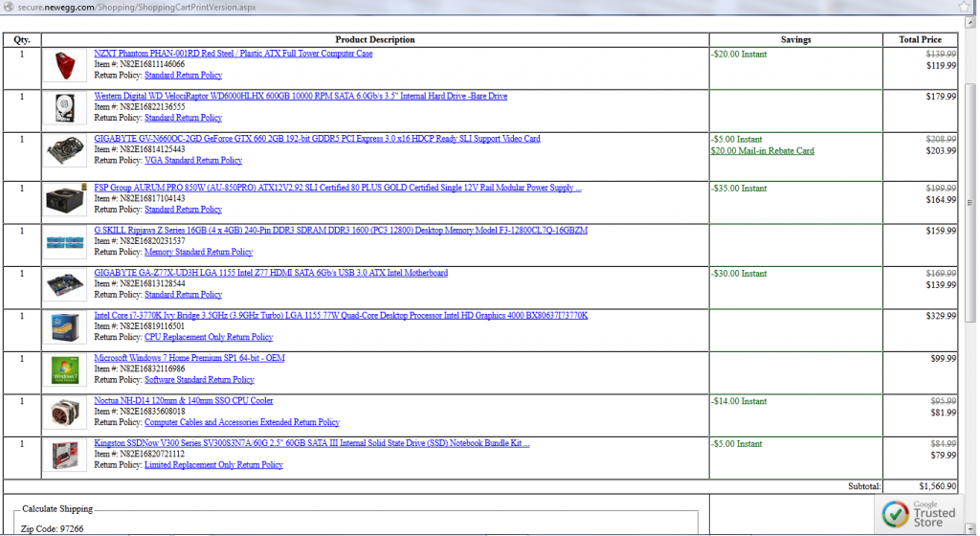This screenshot has width=980, height=536.
Task: Open GIGABYTE GA-Z77X-UD3H motherboard link
Action: [271, 273]
